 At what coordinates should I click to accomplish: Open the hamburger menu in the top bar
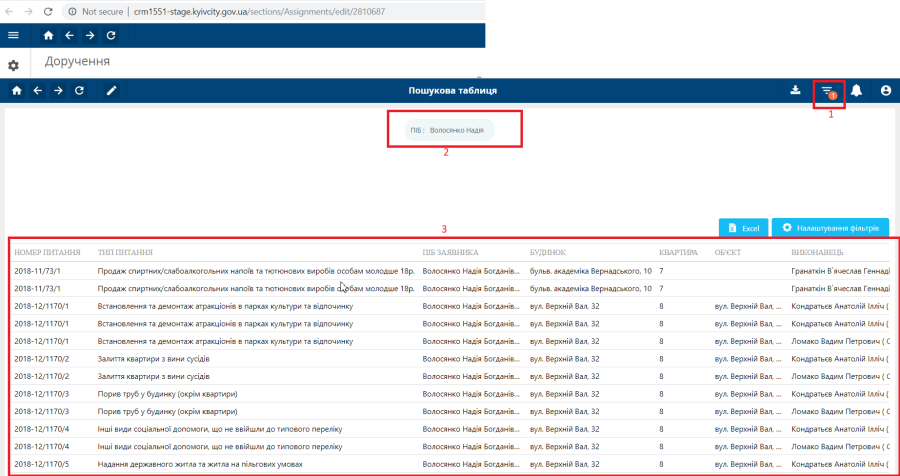coord(13,35)
